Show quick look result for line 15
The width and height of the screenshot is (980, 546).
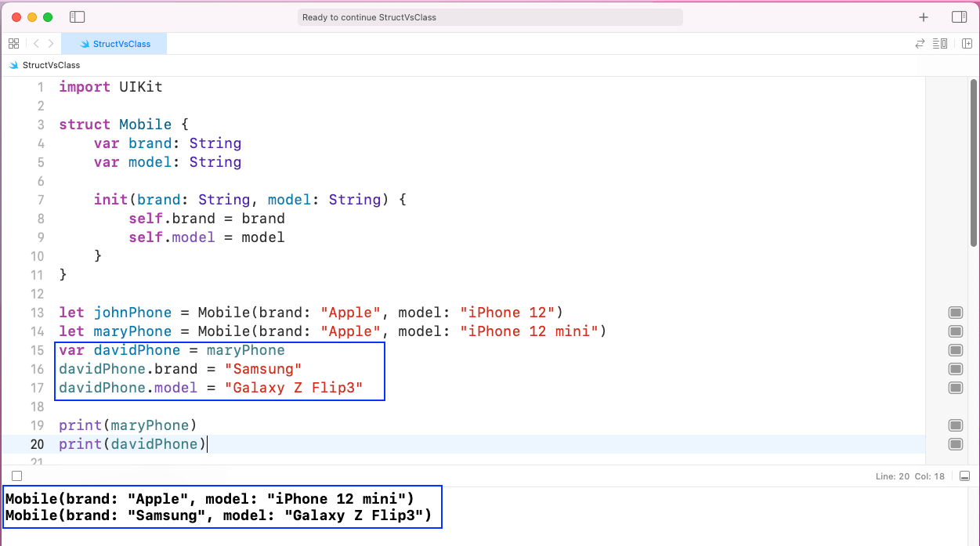(955, 350)
